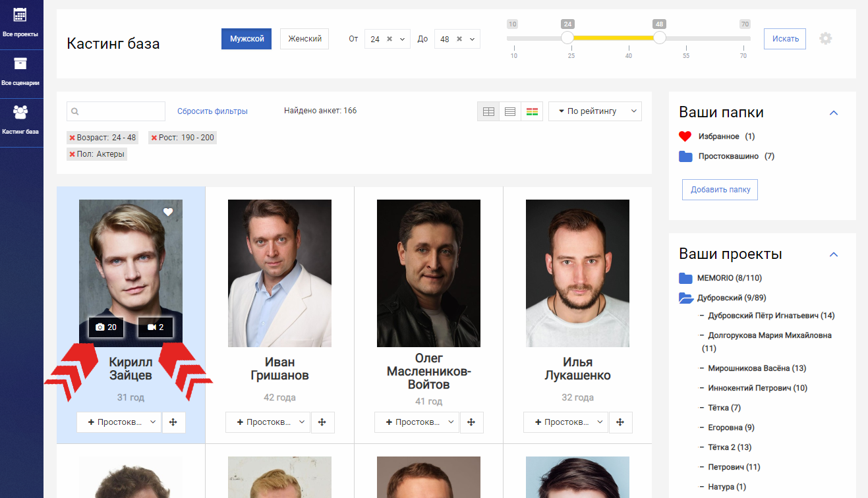This screenshot has height=498, width=868.
Task: Click Добавить папку button
Action: [720, 190]
